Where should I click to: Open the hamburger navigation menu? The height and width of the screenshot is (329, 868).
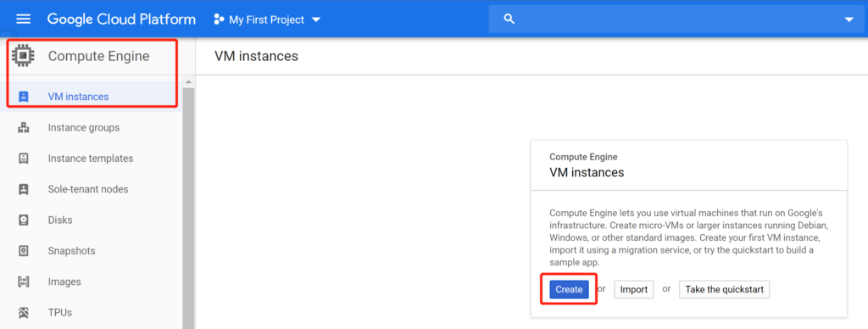(x=23, y=20)
